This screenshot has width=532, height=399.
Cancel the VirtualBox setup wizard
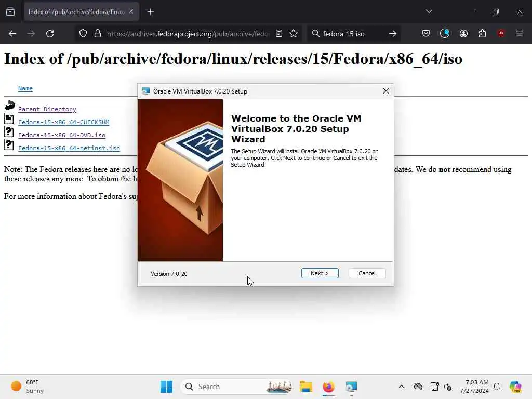367,273
